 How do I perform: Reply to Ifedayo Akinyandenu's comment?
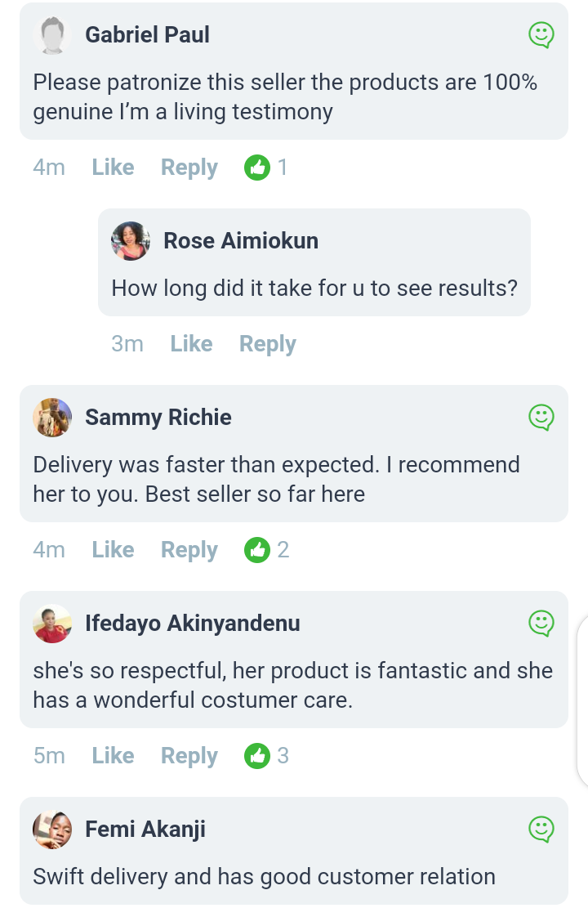pos(189,756)
